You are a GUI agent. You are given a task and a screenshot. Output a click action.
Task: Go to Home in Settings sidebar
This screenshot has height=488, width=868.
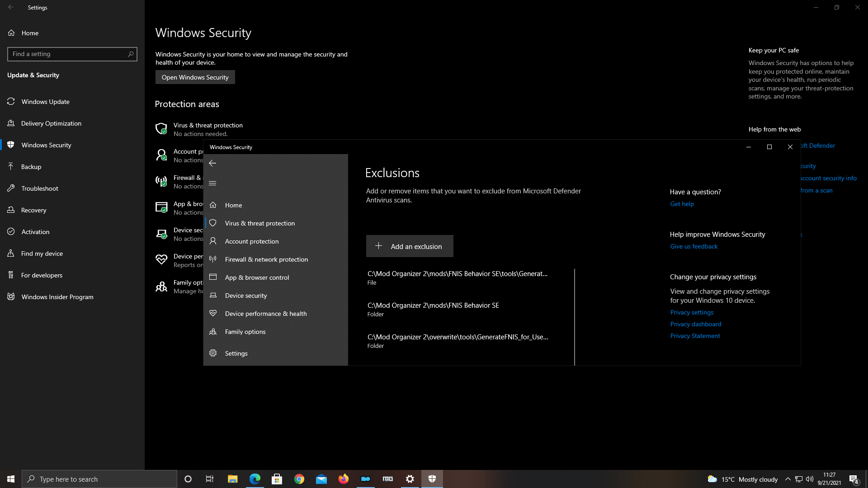(72, 33)
